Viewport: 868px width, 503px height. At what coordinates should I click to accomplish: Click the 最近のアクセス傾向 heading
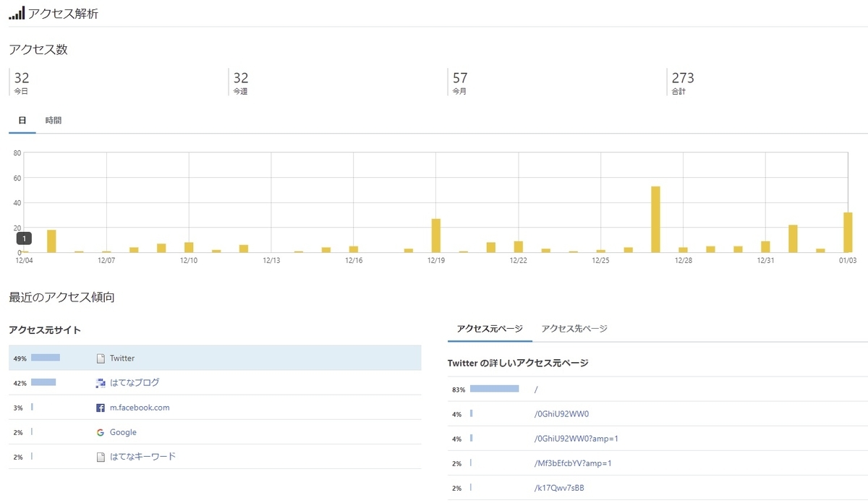tap(61, 297)
